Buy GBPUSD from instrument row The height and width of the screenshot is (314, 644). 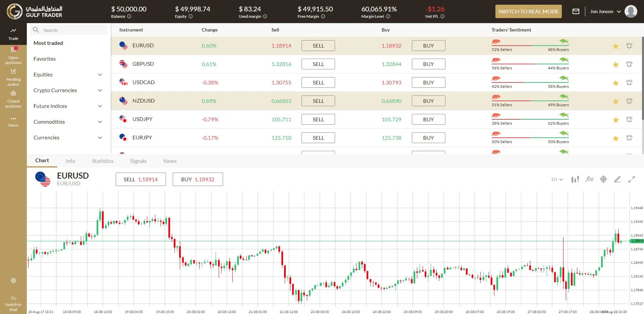428,64
